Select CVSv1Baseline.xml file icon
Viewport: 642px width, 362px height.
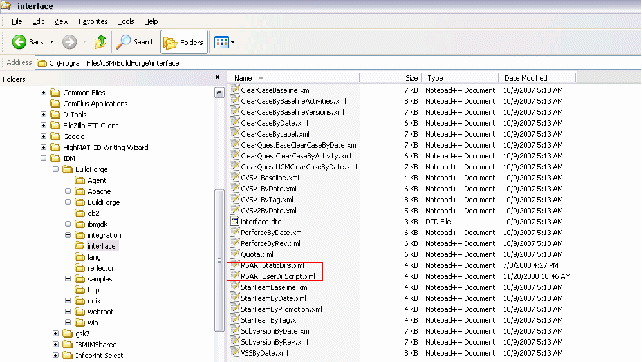pyautogui.click(x=235, y=177)
